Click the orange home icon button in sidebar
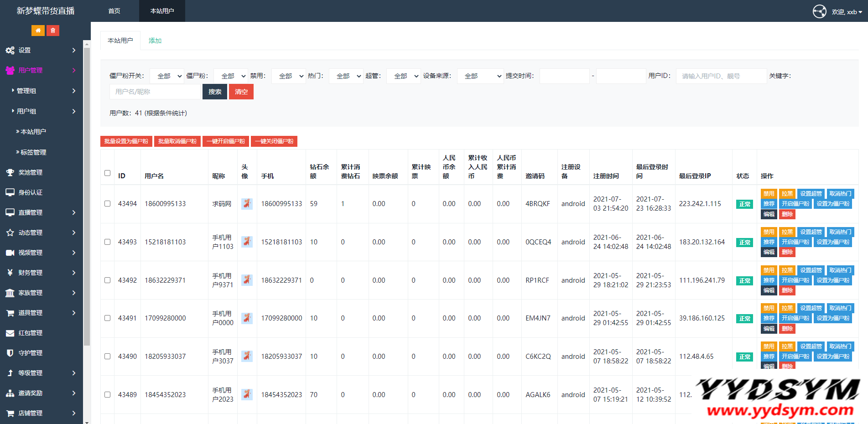868x424 pixels. [38, 31]
